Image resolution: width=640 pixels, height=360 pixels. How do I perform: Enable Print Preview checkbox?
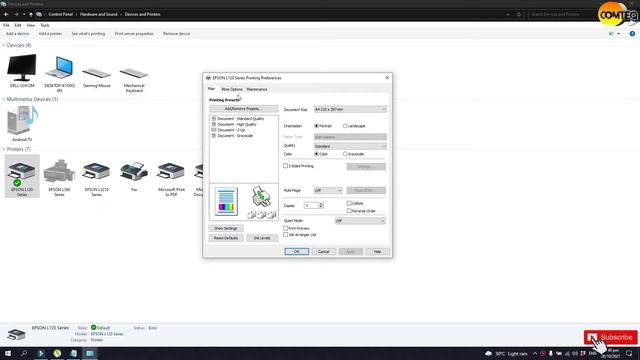(x=285, y=228)
